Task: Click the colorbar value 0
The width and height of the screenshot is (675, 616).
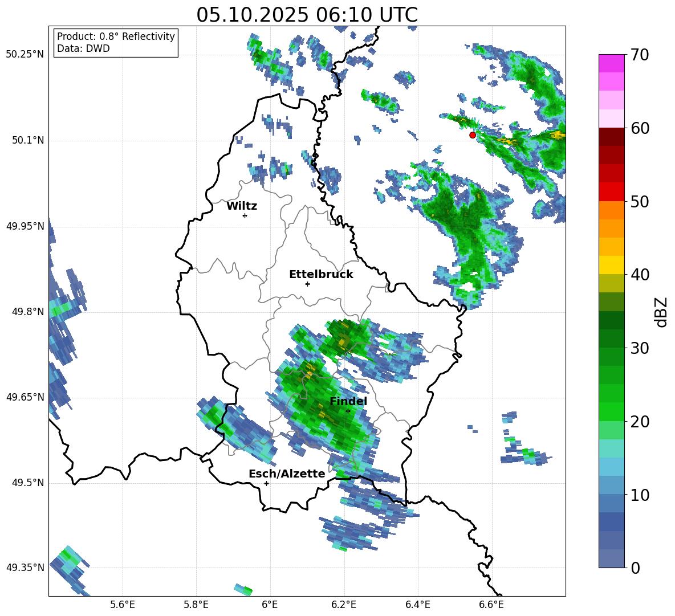Action: point(635,568)
